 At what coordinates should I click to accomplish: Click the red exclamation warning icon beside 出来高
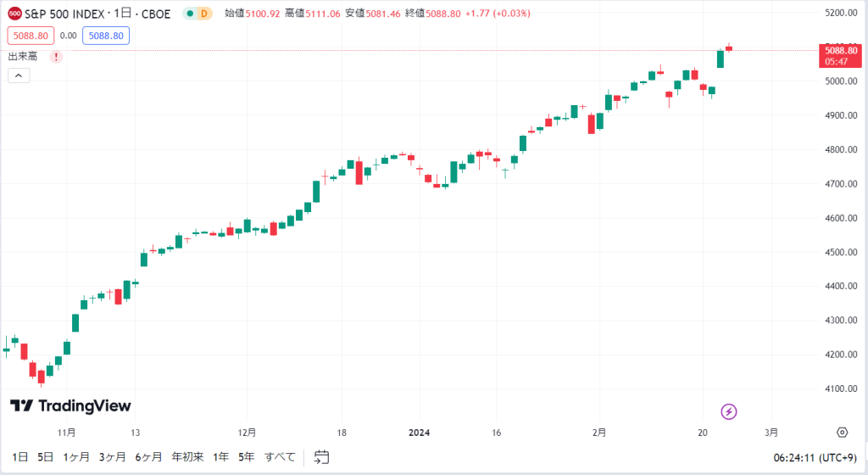pos(56,57)
